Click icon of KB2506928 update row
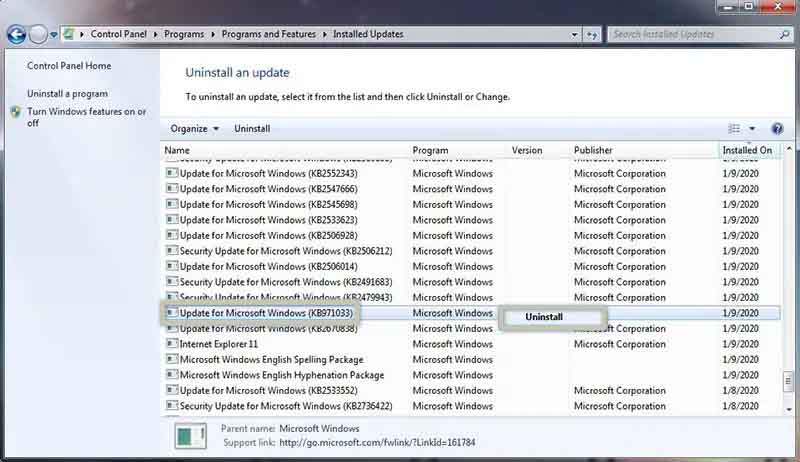800x462 pixels. click(x=172, y=235)
